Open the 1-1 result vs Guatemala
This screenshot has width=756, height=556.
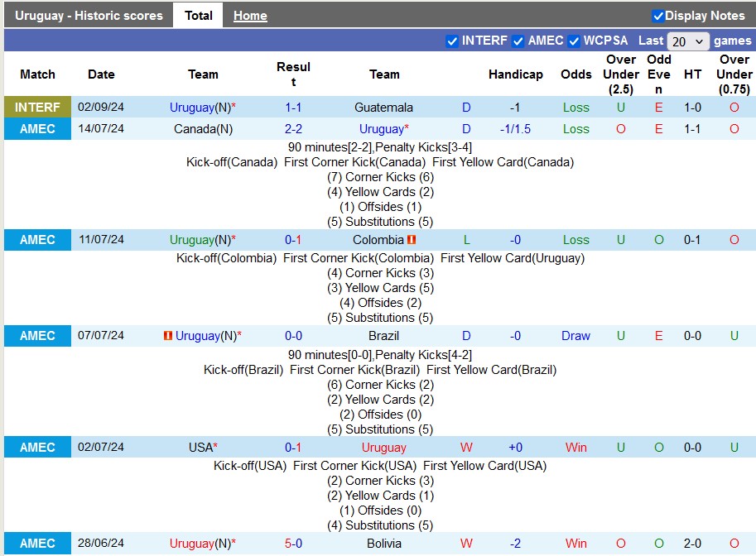pos(293,108)
